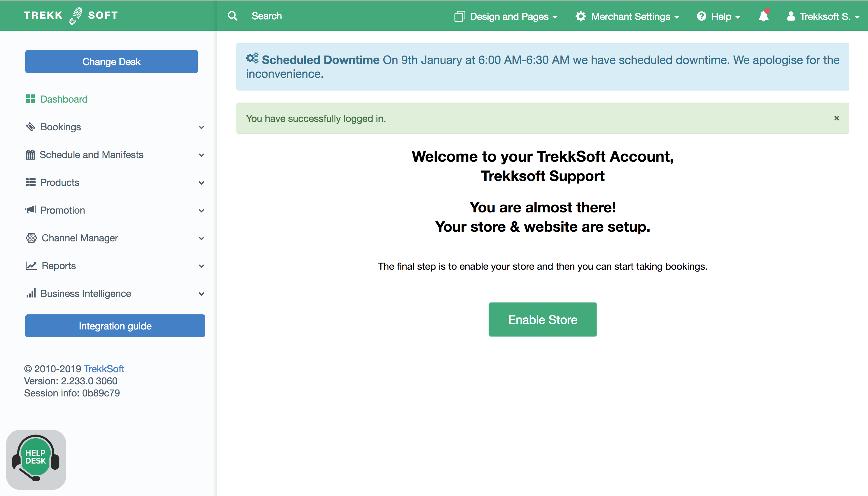The height and width of the screenshot is (496, 868).
Task: Open the Trekksoft S. user dropdown
Action: click(x=823, y=16)
